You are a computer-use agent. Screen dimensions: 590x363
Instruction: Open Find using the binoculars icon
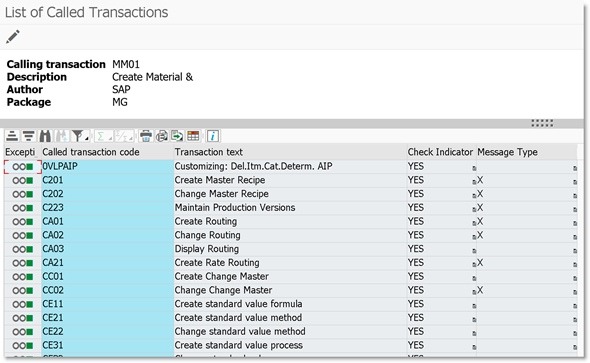click(x=45, y=136)
